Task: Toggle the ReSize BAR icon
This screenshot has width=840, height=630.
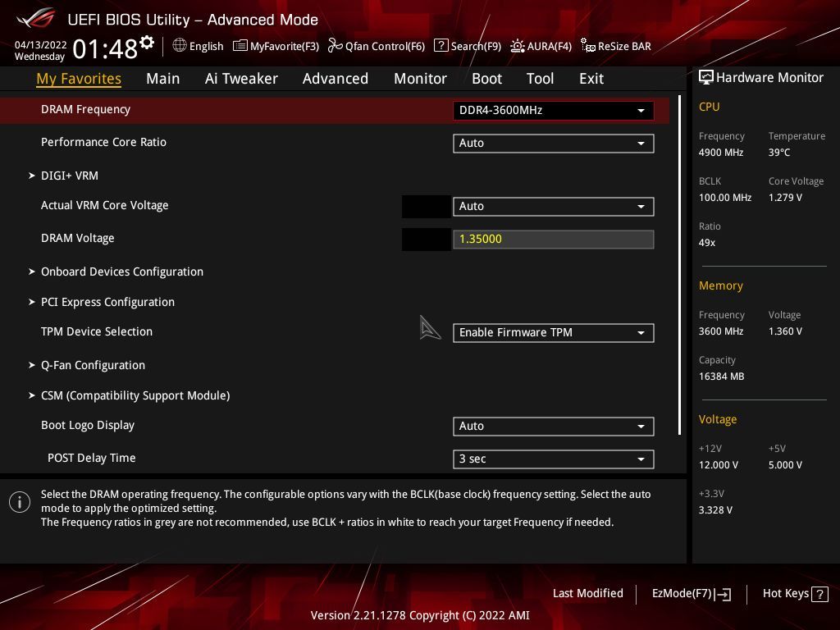Action: click(588, 46)
